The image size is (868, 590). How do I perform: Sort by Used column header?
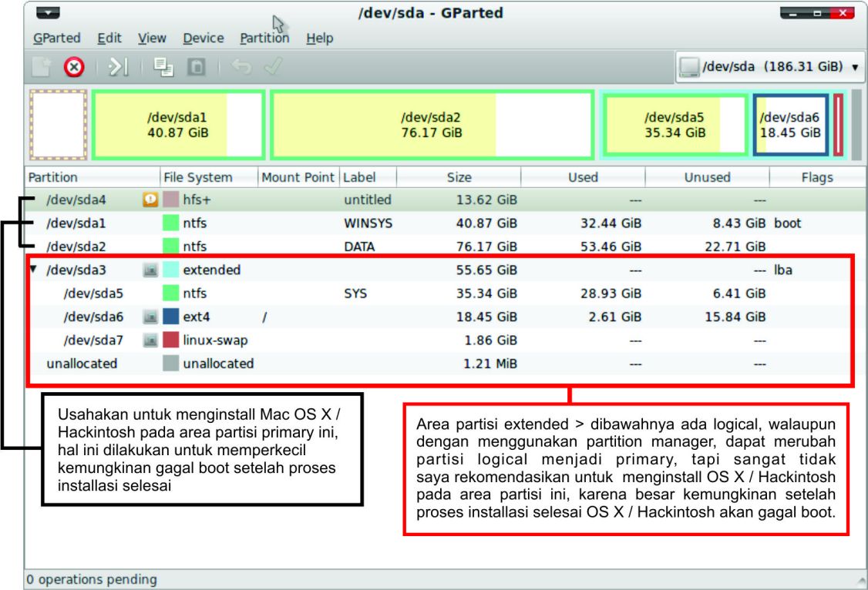(583, 177)
